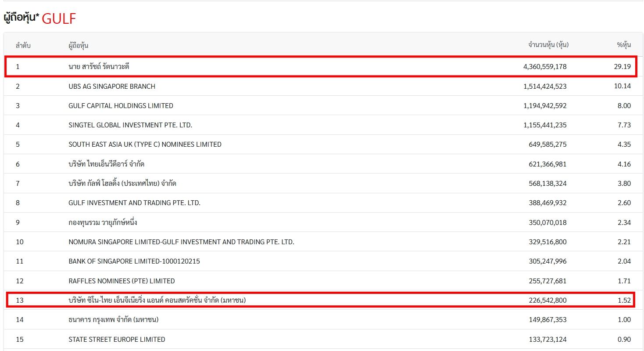Select ธนาคาร กรุงเทพ จำกัด (มหาชน) name
Viewport: 644px width, 351px height.
click(113, 319)
